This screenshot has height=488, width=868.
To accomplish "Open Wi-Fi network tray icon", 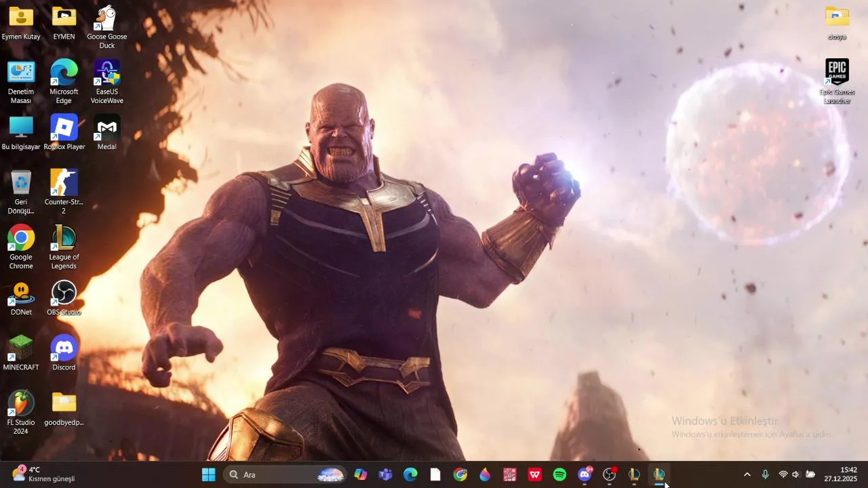I will pos(783,474).
